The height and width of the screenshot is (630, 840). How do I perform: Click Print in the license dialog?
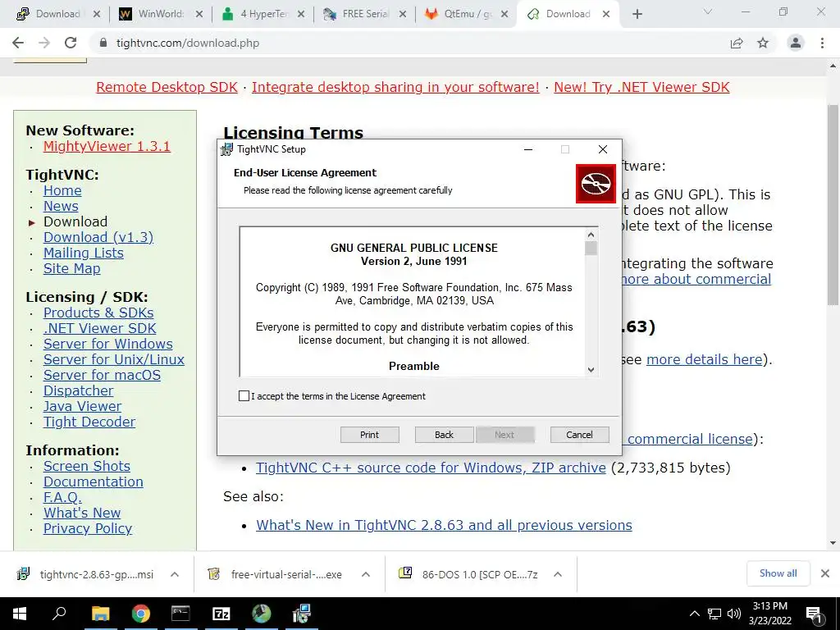pyautogui.click(x=370, y=435)
